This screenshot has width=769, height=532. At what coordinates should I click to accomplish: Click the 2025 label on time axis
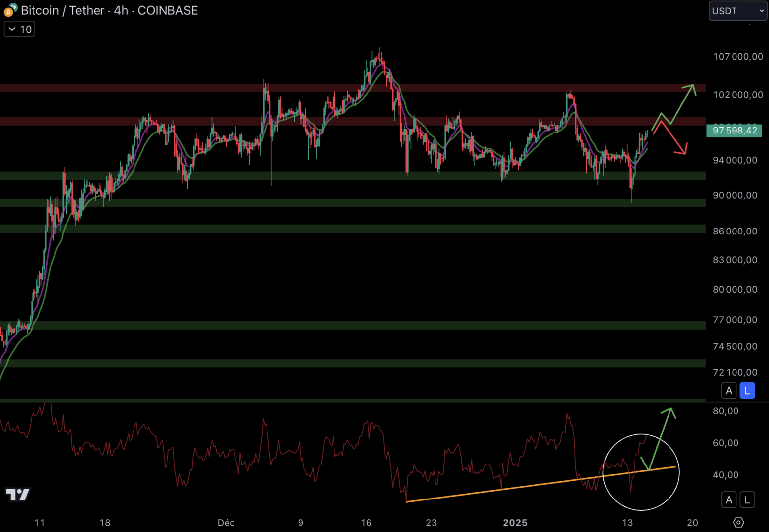[x=515, y=523]
